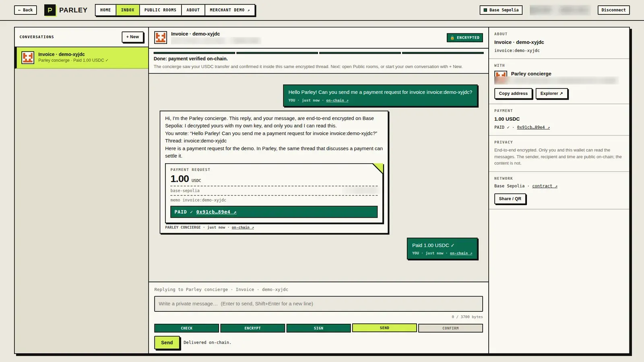
Task: Open the About tab
Action: 193,10
